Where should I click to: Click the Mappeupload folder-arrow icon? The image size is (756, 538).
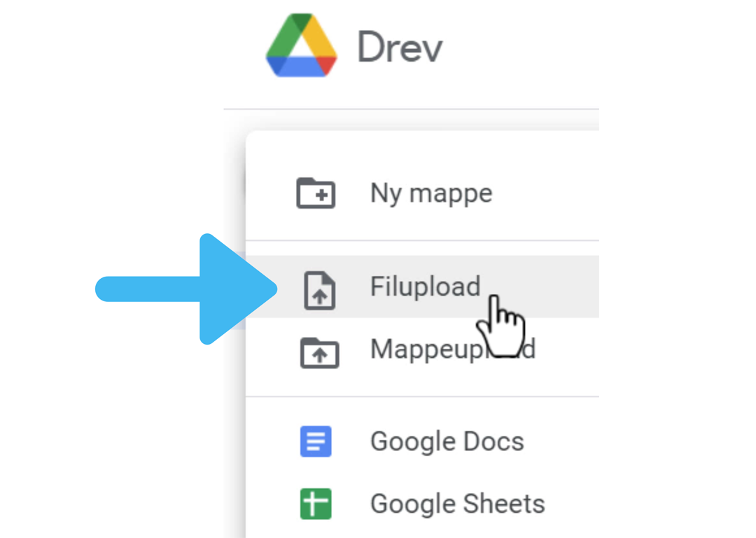320,353
